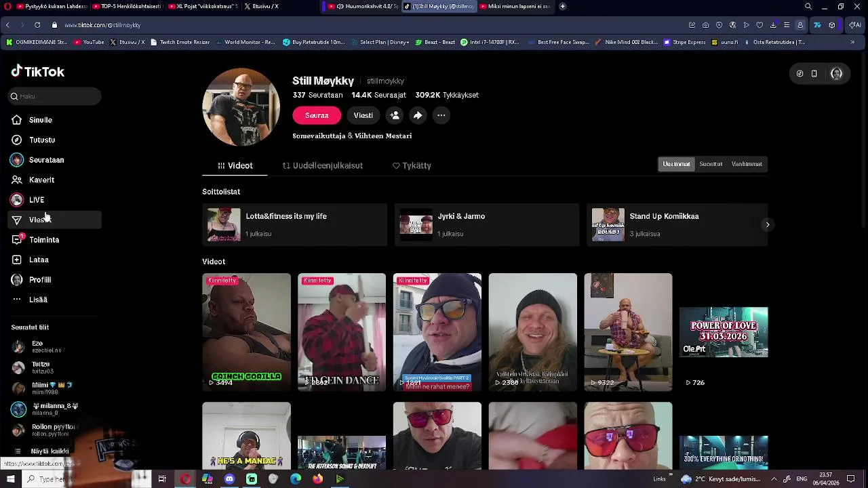Click the TikTok logo
868x488 pixels.
pyautogui.click(x=38, y=71)
